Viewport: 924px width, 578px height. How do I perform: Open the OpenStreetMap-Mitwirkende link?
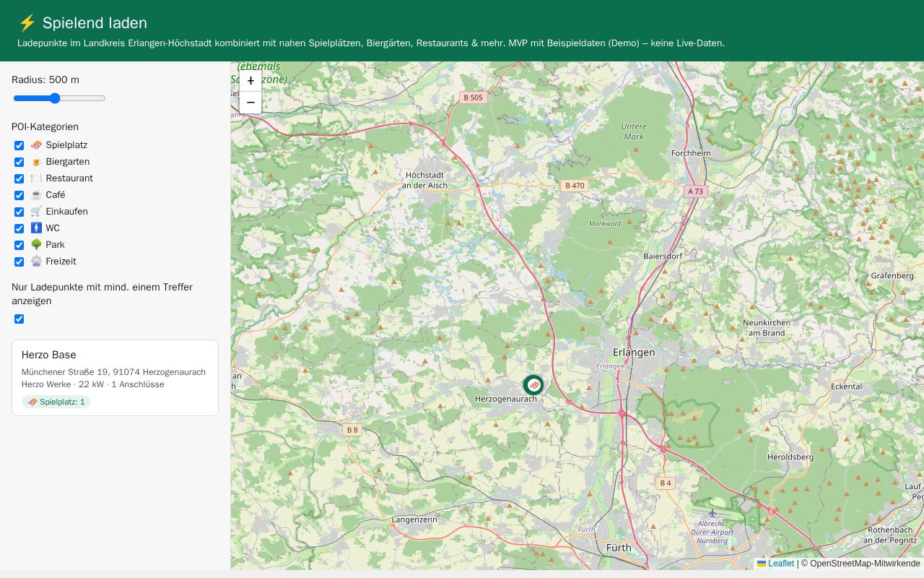point(866,564)
